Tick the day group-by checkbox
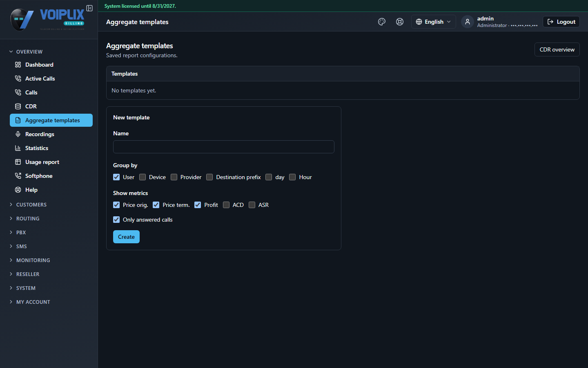Viewport: 588px width, 368px height. [269, 177]
